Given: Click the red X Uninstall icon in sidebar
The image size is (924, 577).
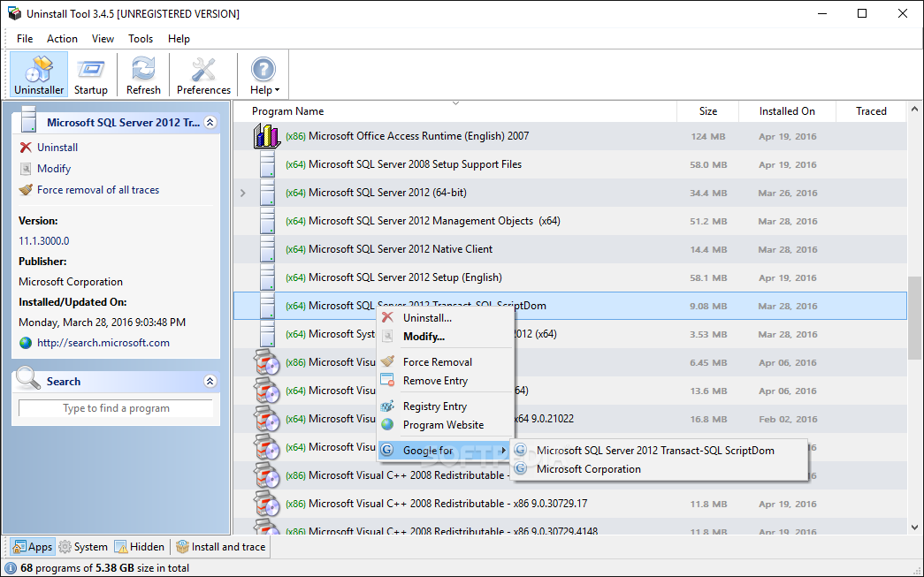Looking at the screenshot, I should click(x=26, y=148).
